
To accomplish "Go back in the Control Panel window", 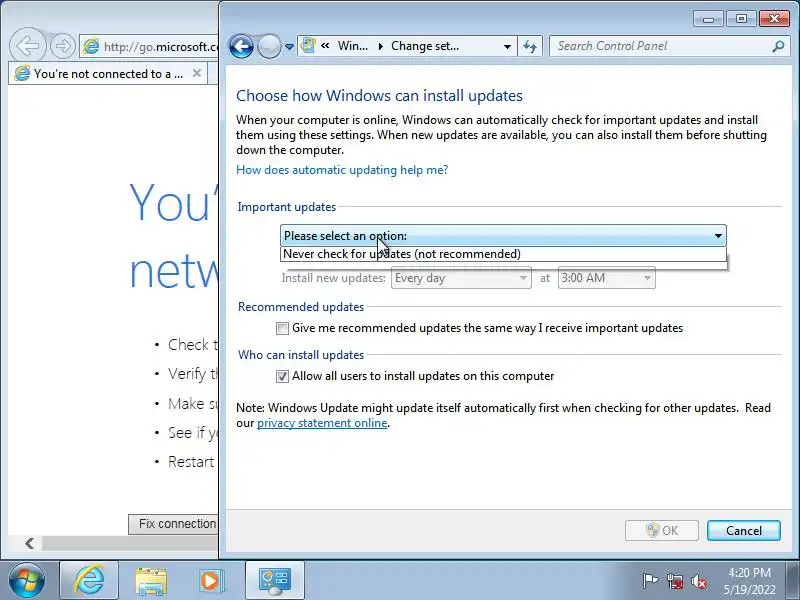I will click(241, 46).
